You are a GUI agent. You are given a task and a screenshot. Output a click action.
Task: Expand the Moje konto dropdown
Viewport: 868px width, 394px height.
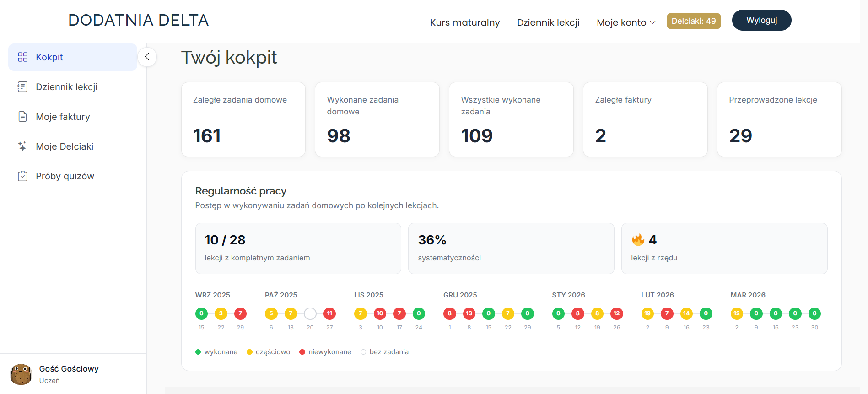click(x=626, y=22)
